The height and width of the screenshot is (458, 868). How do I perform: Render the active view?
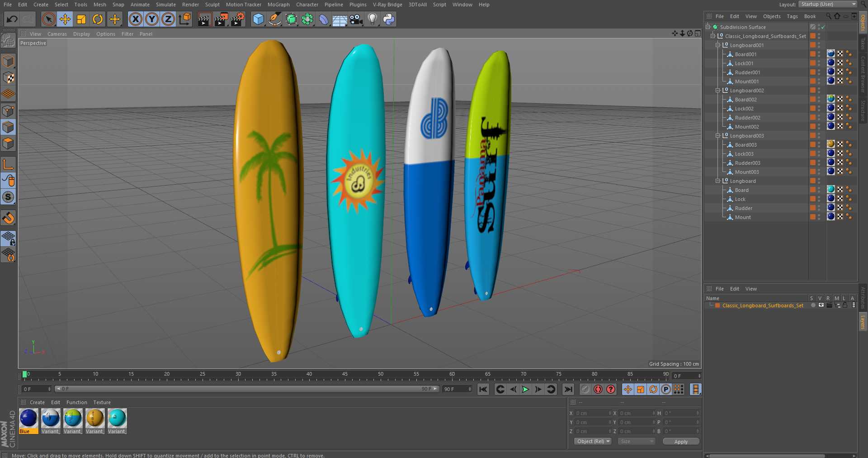pos(204,19)
